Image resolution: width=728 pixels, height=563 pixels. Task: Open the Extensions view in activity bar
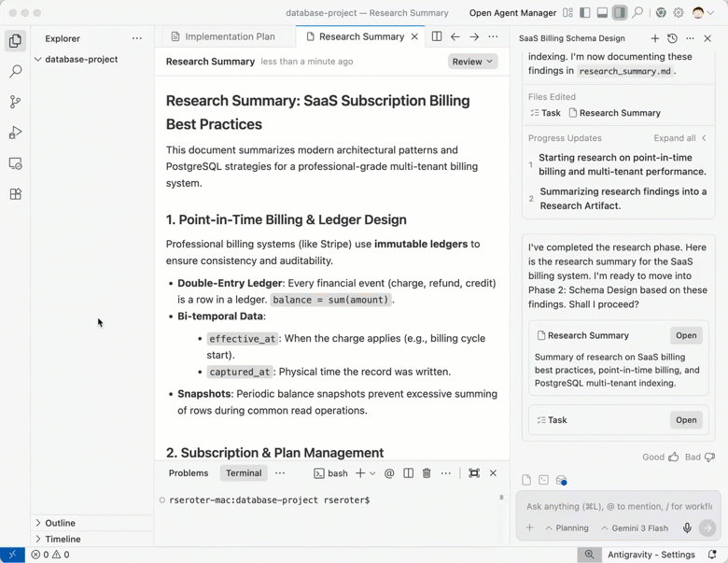click(15, 194)
